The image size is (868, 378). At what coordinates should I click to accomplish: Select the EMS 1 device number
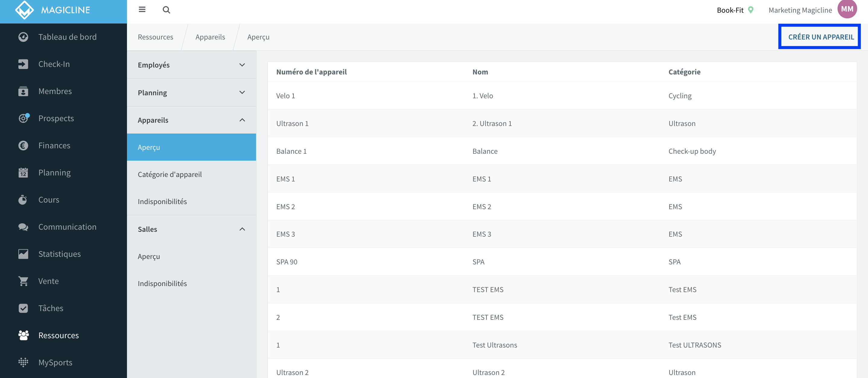tap(285, 179)
